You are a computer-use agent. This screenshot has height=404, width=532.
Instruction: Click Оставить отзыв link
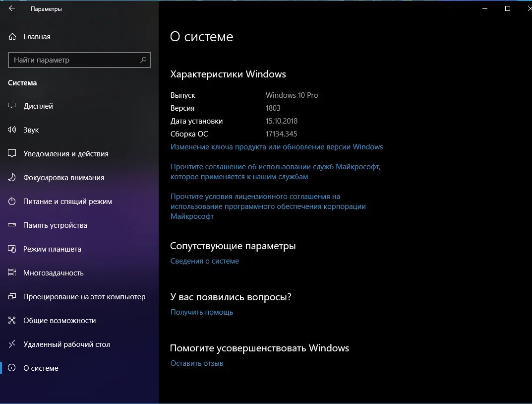coord(197,363)
